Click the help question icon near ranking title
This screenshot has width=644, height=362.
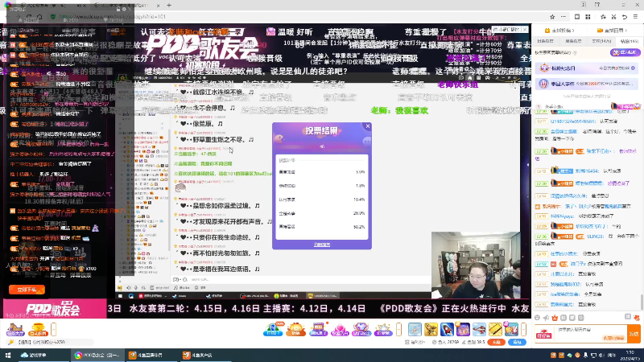click(x=575, y=52)
